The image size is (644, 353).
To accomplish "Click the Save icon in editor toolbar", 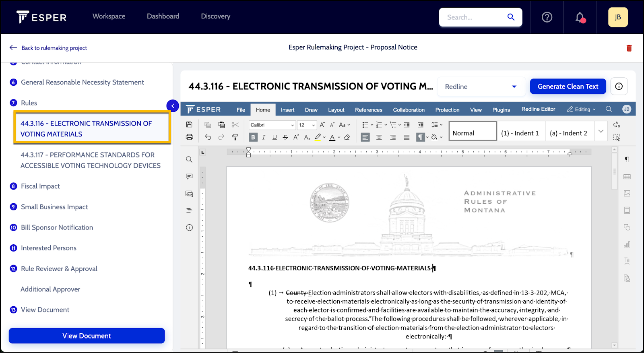I will (x=189, y=125).
